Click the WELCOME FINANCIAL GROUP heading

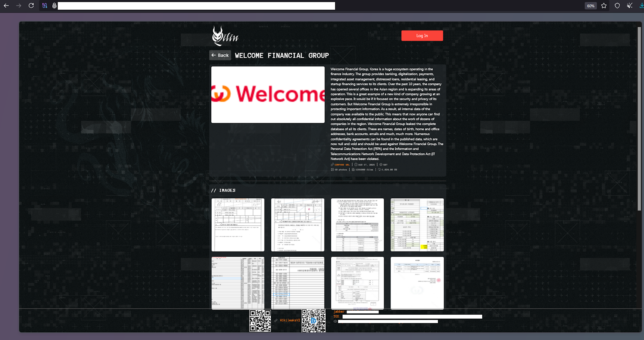pyautogui.click(x=282, y=56)
